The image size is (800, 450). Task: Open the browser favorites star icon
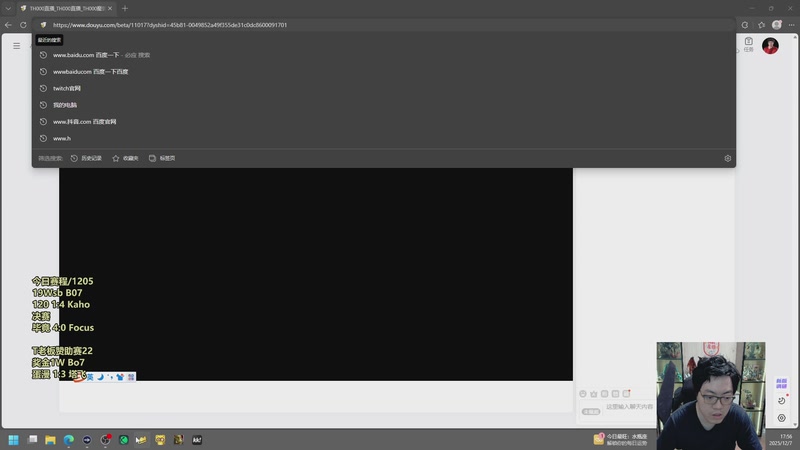[761, 24]
